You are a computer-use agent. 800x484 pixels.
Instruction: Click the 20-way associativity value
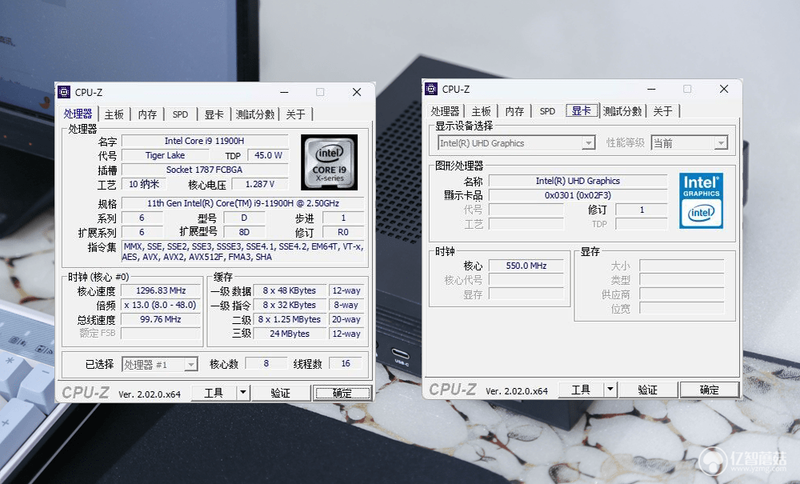(x=346, y=319)
